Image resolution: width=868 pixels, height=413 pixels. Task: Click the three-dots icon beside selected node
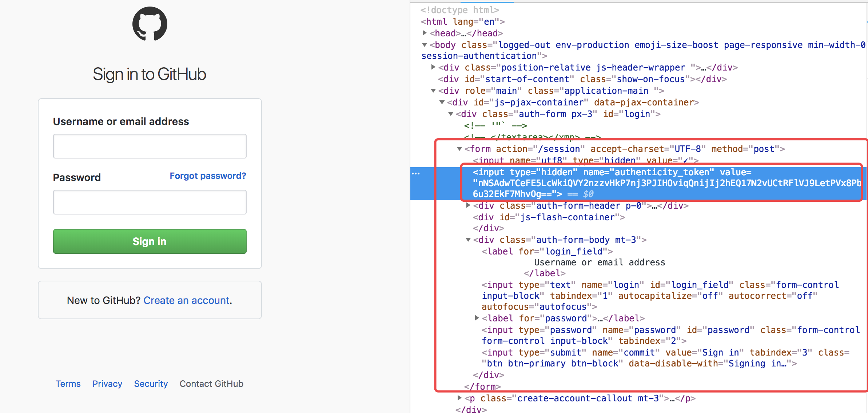pyautogui.click(x=416, y=173)
